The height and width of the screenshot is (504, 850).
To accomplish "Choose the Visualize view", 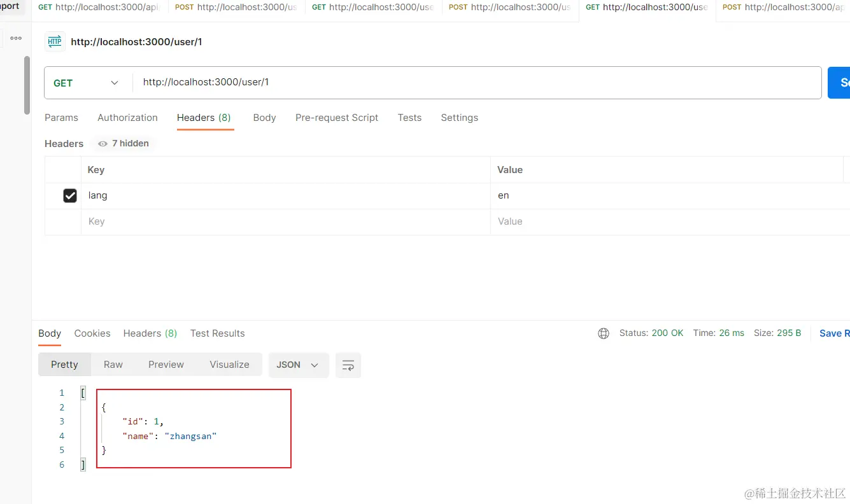I will point(229,365).
